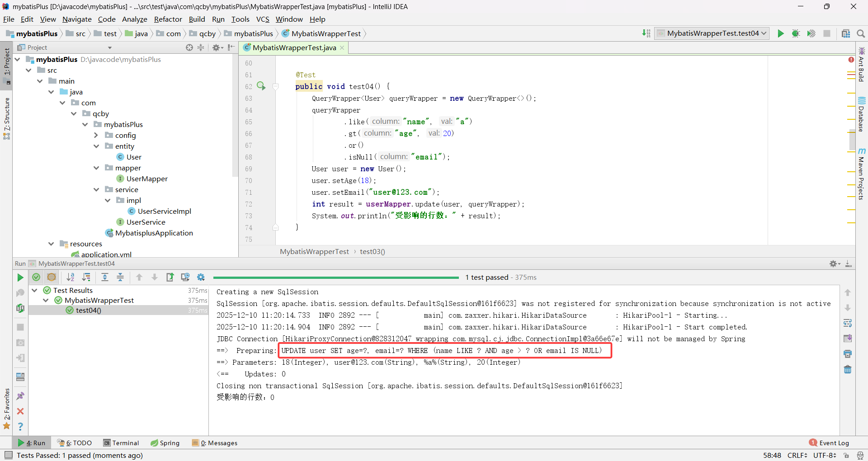This screenshot has width=868, height=461.
Task: Click the run gutter icon at line 62
Action: (261, 86)
